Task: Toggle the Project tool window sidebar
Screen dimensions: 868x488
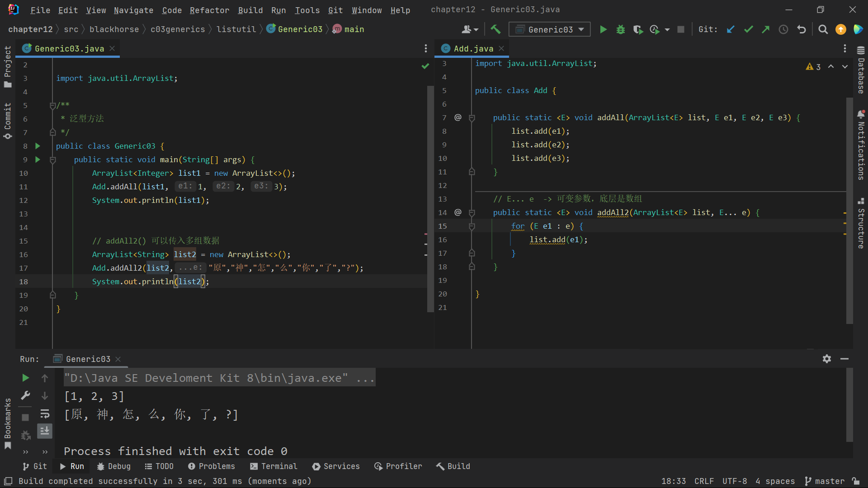Action: tap(8, 67)
